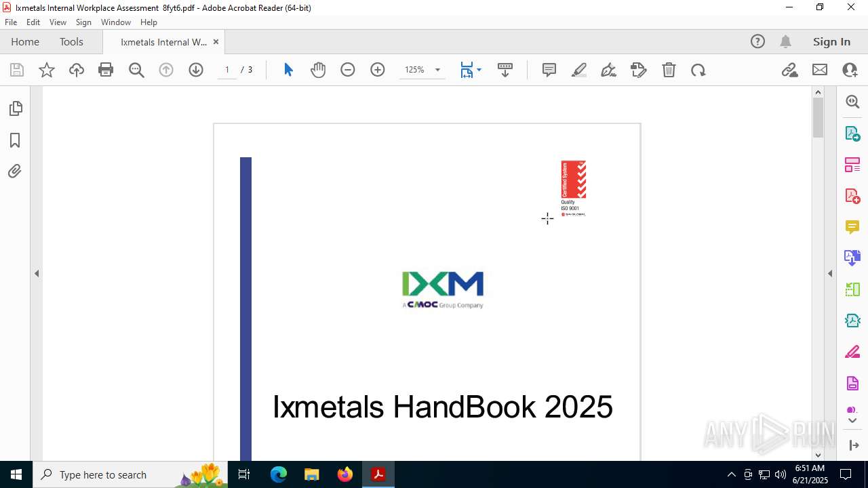
Task: Open the purple document tool in right pane
Action: click(852, 383)
